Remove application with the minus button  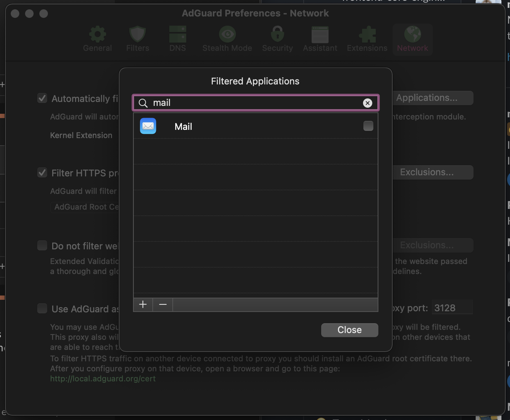point(163,304)
